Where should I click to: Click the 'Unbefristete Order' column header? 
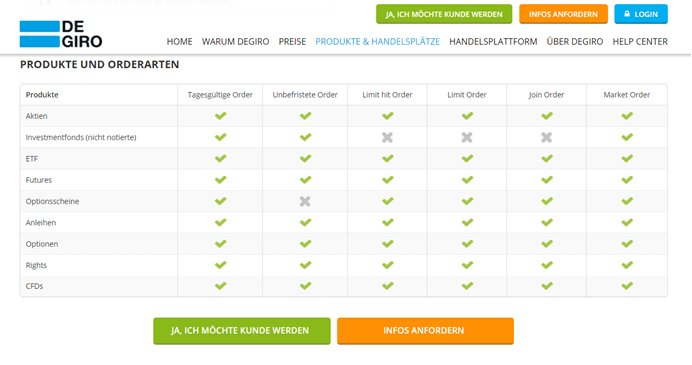[x=305, y=95]
